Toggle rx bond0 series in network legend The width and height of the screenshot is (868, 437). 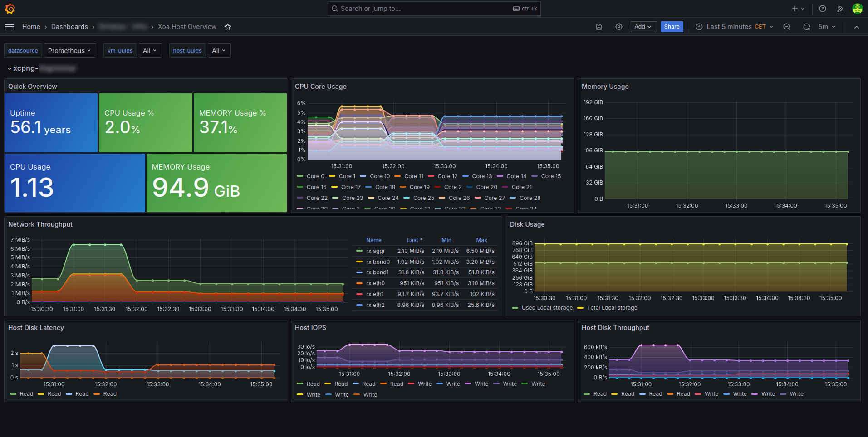point(378,262)
